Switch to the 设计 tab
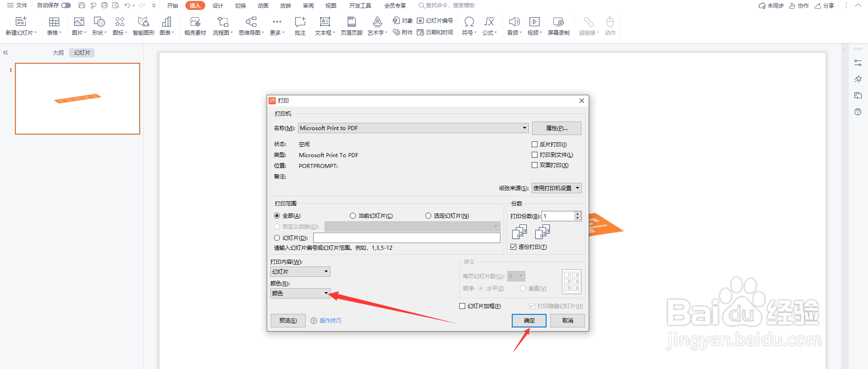This screenshot has width=868, height=369. tap(218, 5)
